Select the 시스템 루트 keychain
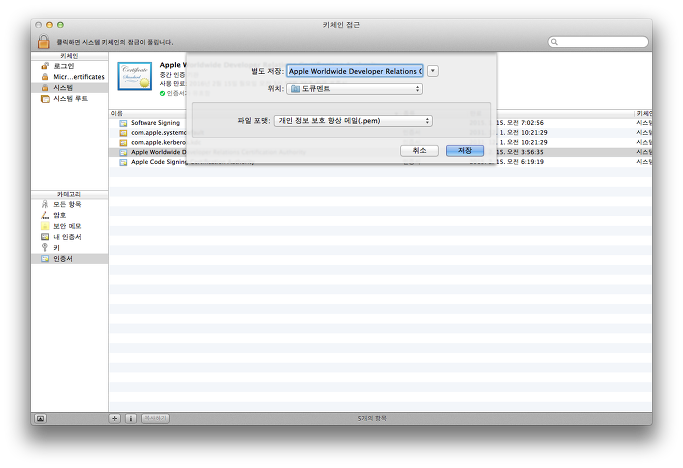 (x=70, y=98)
